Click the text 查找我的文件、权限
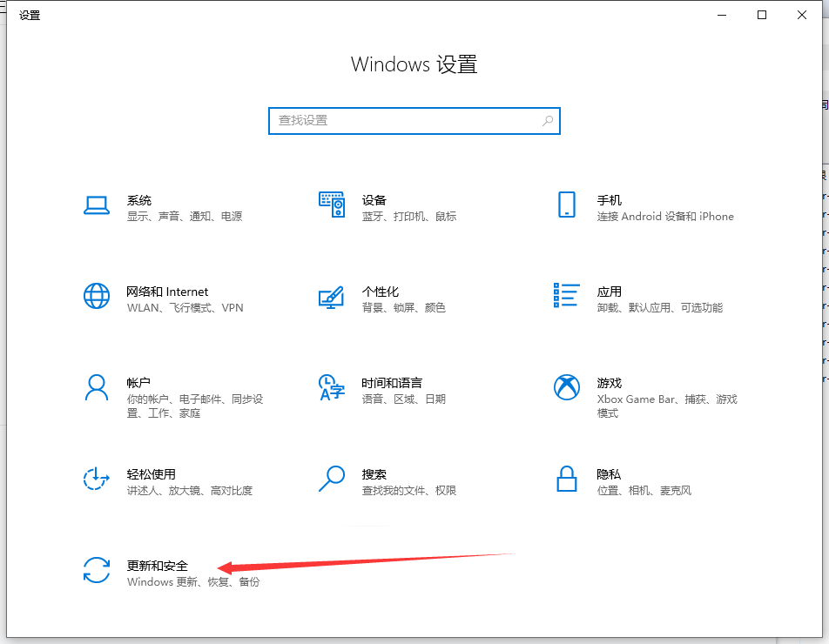Viewport: 829px width, 644px height. point(408,491)
